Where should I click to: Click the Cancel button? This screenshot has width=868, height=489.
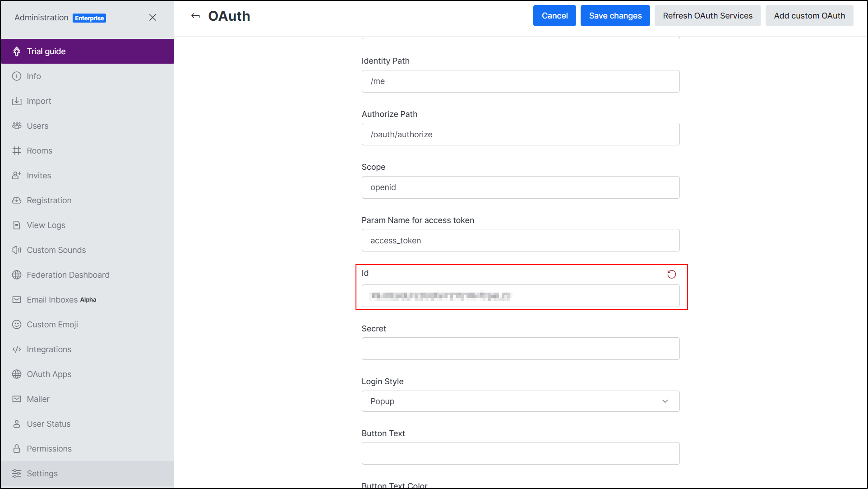554,16
